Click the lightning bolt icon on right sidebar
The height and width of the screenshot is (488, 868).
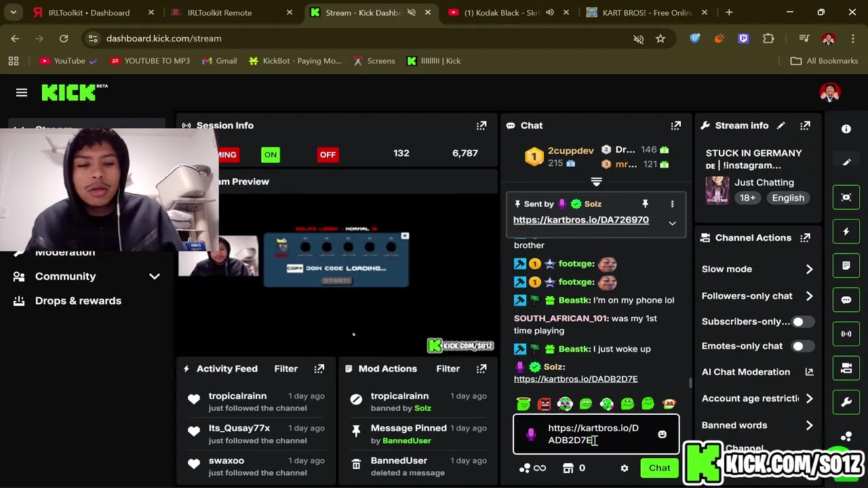click(846, 232)
